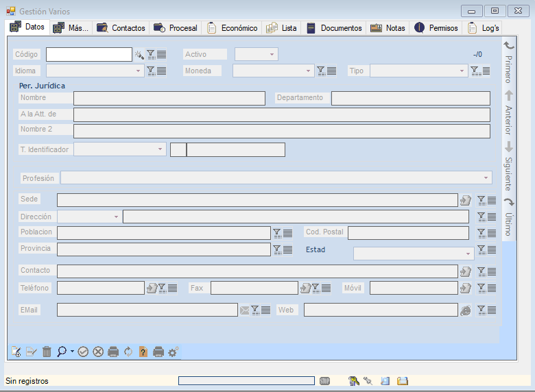Click the Departamento input field
The height and width of the screenshot is (392, 535).
410,99
